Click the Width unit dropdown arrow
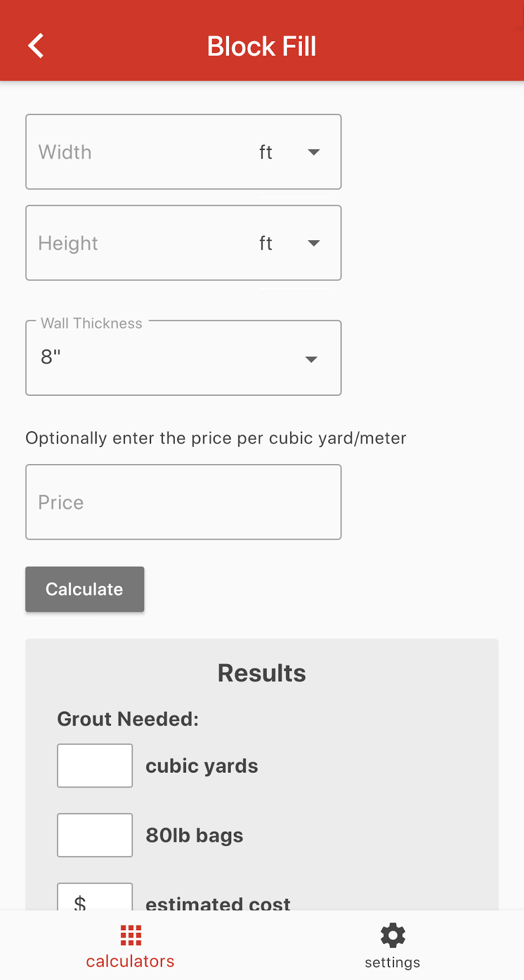The height and width of the screenshot is (980, 524). click(313, 152)
